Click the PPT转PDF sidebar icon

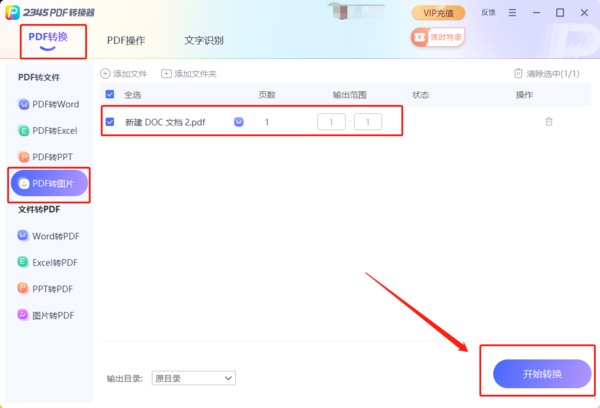click(23, 289)
